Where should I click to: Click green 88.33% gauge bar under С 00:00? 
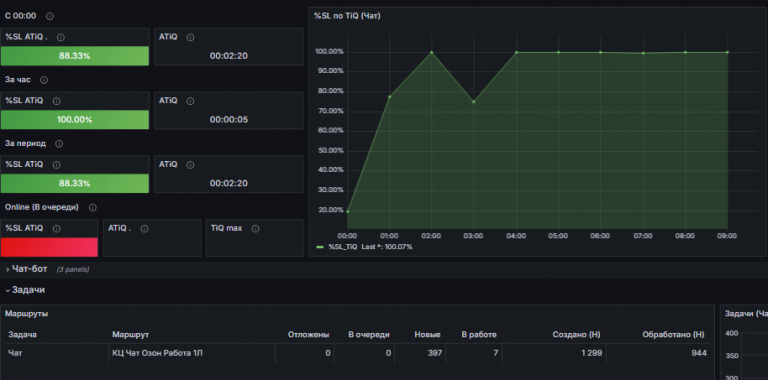[x=75, y=56]
